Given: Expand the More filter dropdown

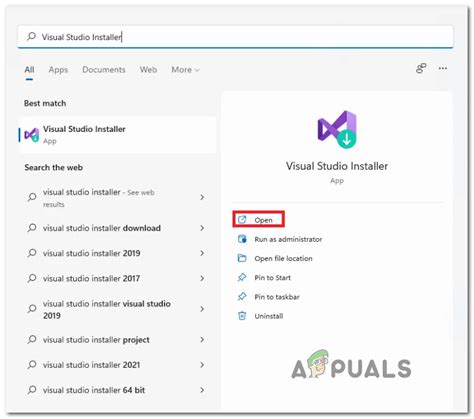Looking at the screenshot, I should coord(185,70).
